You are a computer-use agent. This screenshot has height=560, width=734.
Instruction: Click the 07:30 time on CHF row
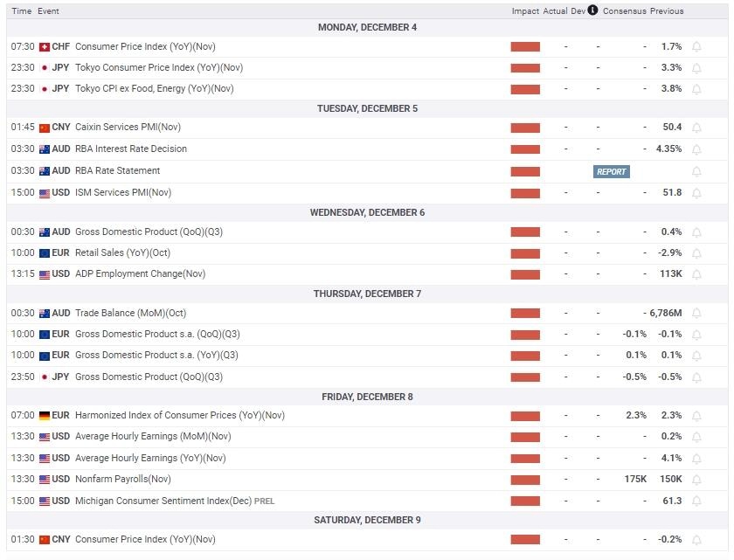(23, 46)
